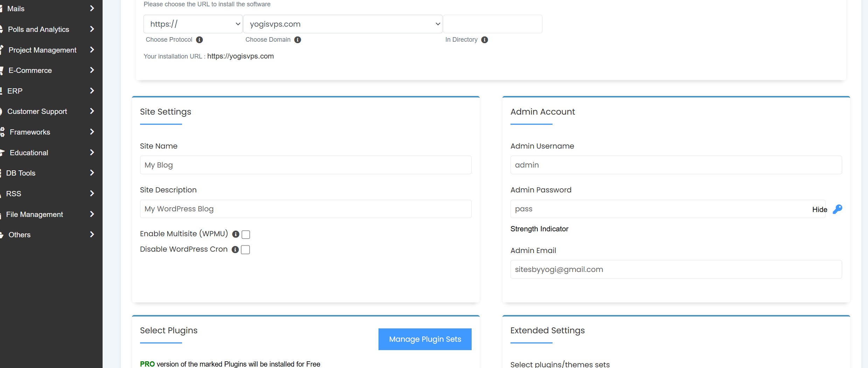Viewport: 868px width, 368px height.
Task: Click the Admin Email input field
Action: point(676,269)
